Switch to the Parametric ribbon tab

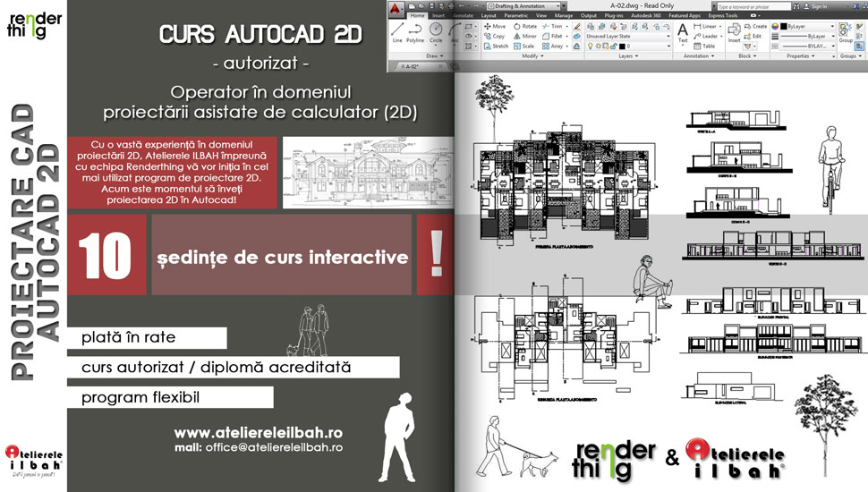coord(516,15)
